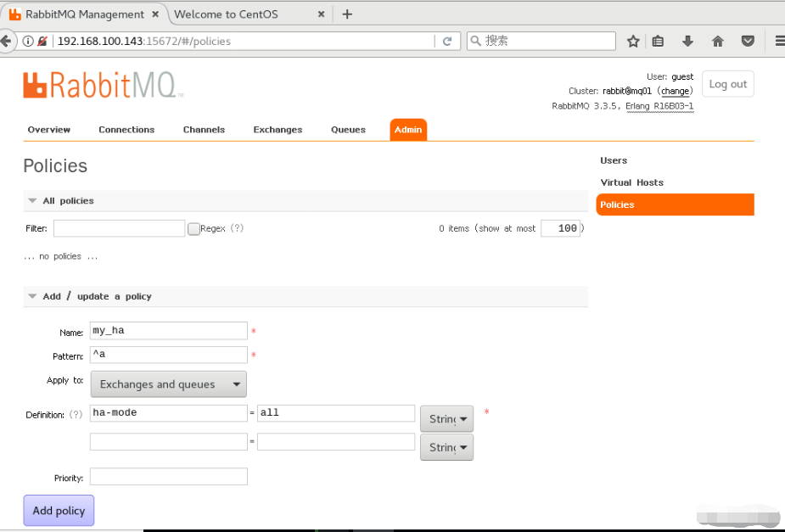Open String type dropdown for empty definition row
This screenshot has height=532, width=785.
[446, 447]
